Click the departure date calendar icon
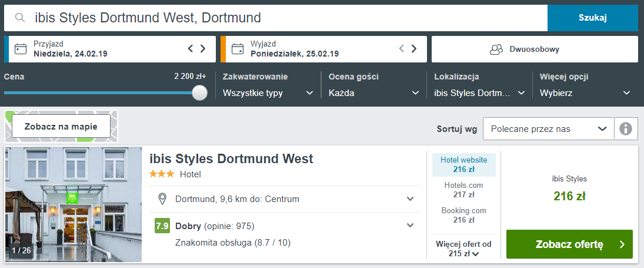The image size is (644, 268). click(x=237, y=49)
